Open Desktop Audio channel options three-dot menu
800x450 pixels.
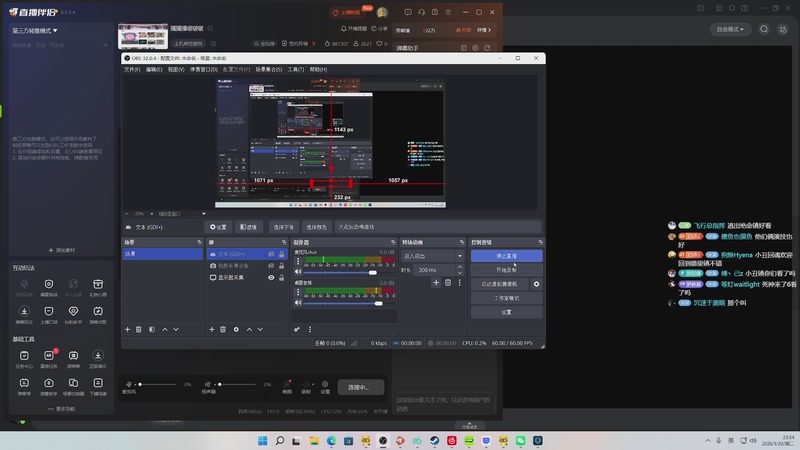[x=298, y=292]
